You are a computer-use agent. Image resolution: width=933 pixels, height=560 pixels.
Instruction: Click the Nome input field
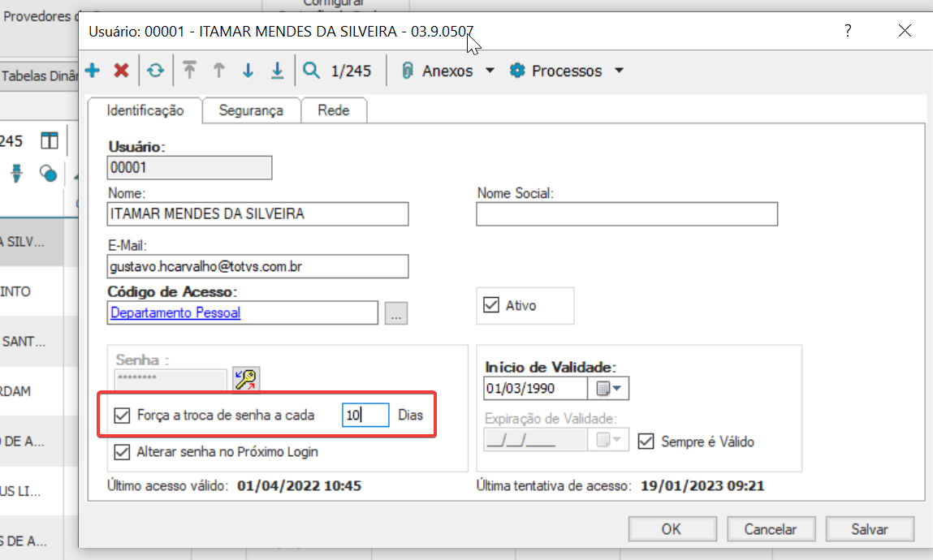pos(257,214)
